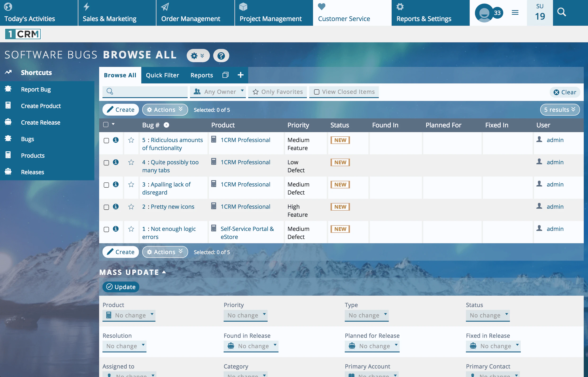The image size is (588, 377).
Task: Star the Not enough logic errors bug
Action: click(x=131, y=229)
